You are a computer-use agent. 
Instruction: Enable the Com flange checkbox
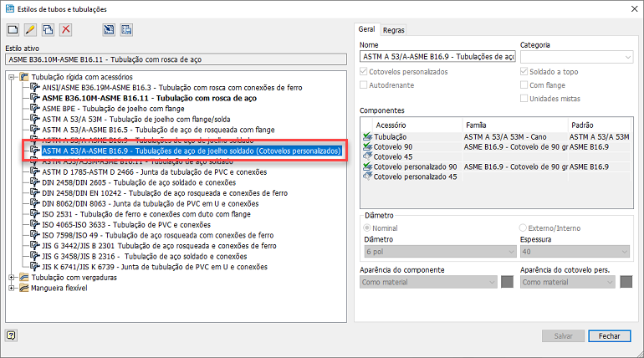point(524,85)
